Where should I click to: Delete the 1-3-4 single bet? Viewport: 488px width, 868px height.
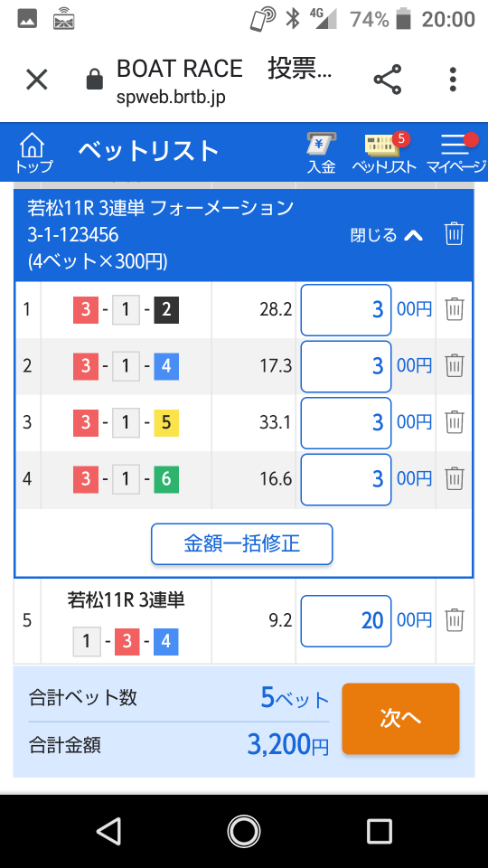[455, 620]
